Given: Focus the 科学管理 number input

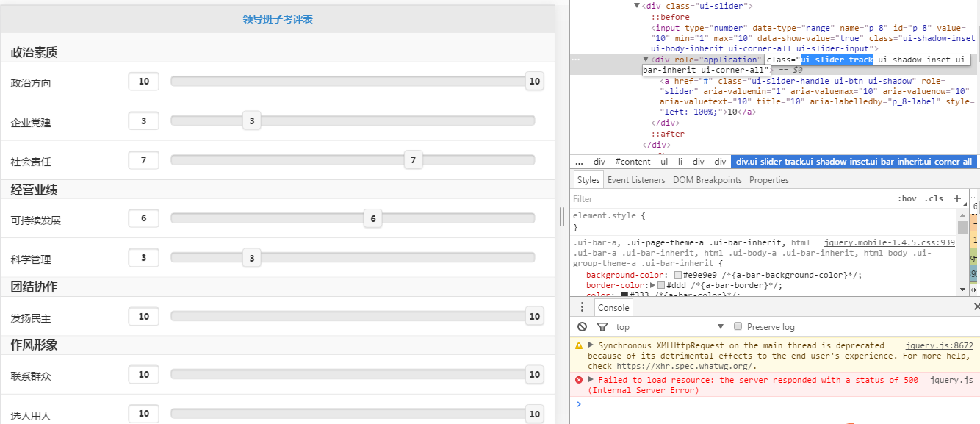Looking at the screenshot, I should click(x=144, y=257).
